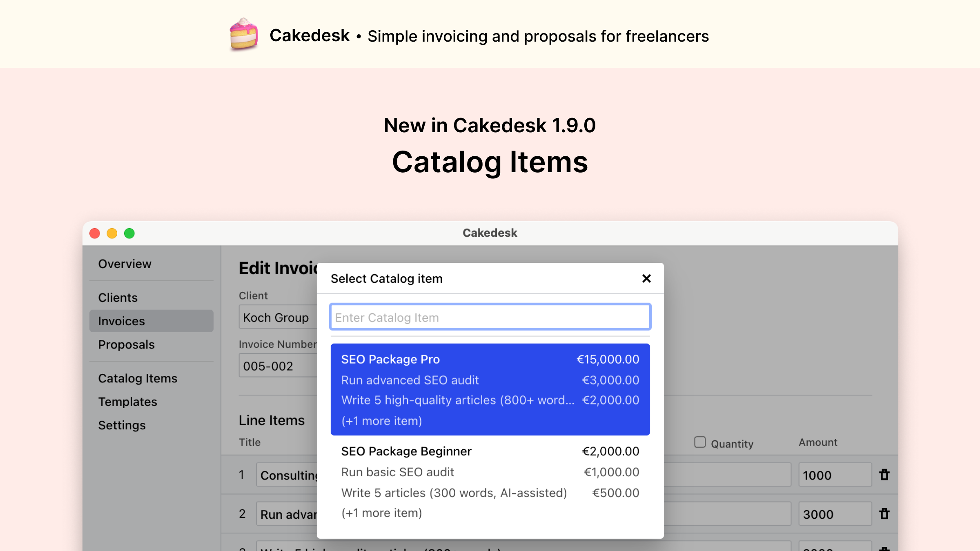Viewport: 980px width, 551px height.
Task: Go to Clients in the sidebar
Action: (118, 298)
